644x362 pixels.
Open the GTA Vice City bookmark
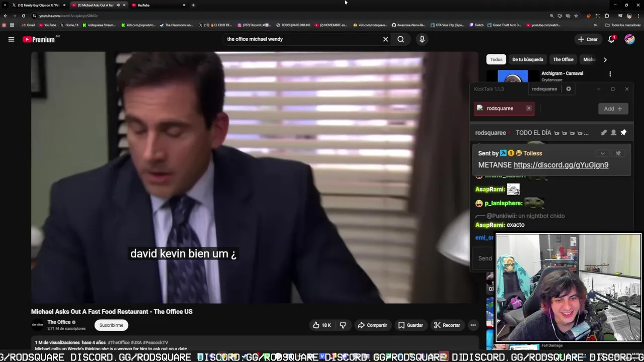pyautogui.click(x=448, y=25)
